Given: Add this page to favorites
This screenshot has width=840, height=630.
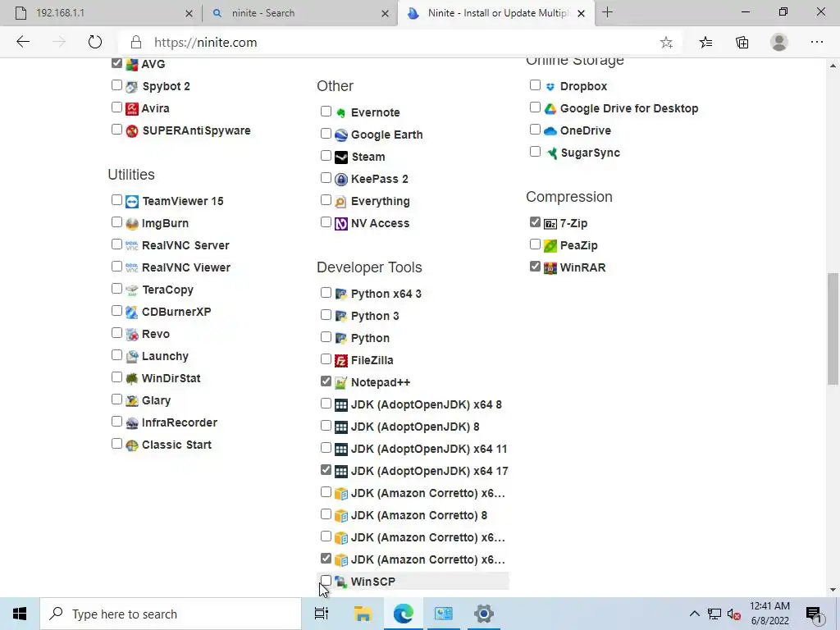Looking at the screenshot, I should 666,43.
